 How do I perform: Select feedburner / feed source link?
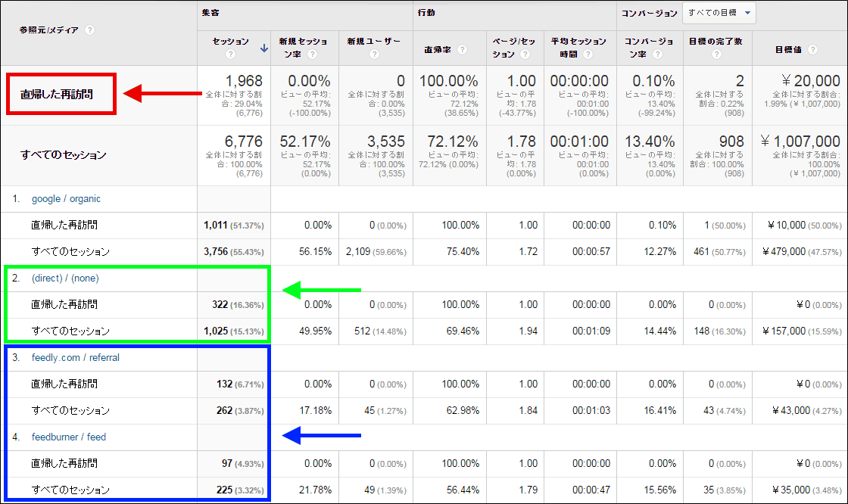click(x=69, y=437)
